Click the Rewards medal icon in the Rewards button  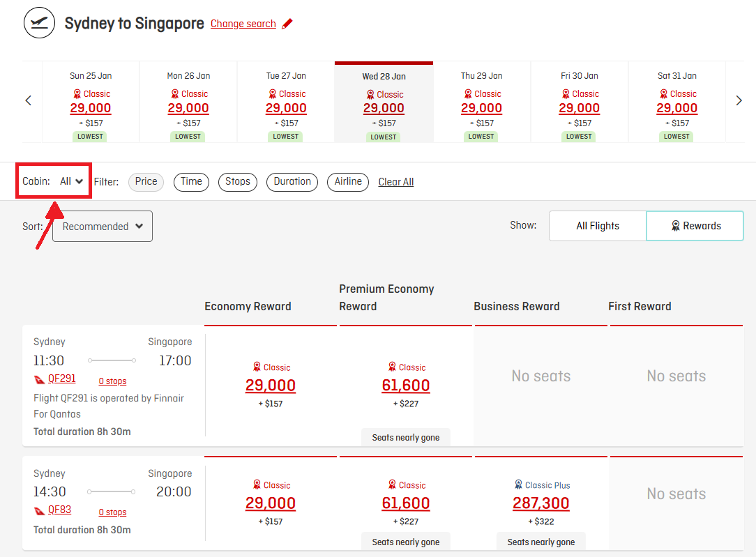click(x=675, y=225)
